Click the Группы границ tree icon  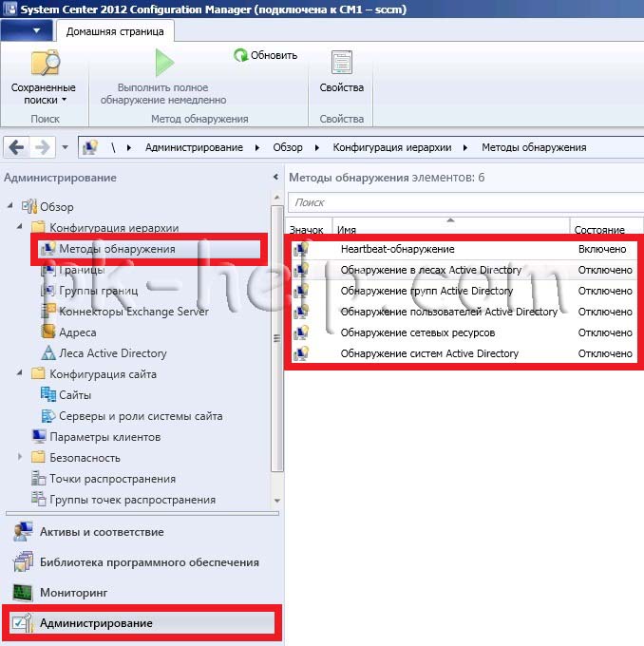coord(48,291)
